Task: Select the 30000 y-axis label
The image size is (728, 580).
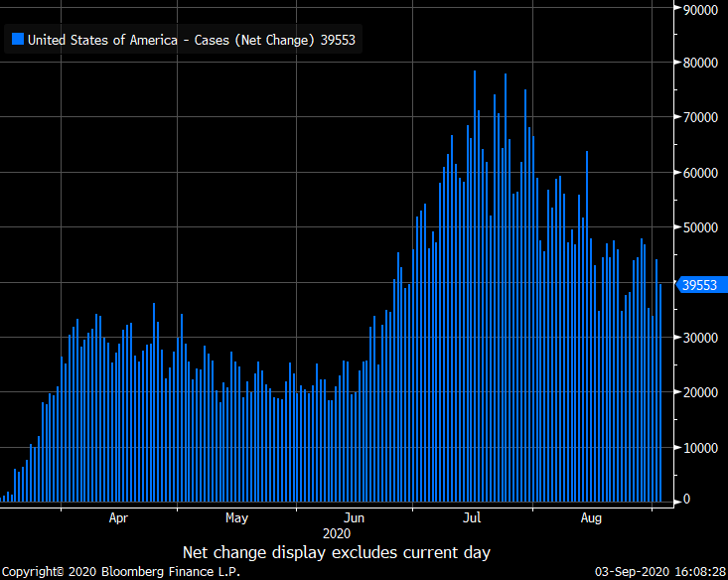Action: point(702,338)
